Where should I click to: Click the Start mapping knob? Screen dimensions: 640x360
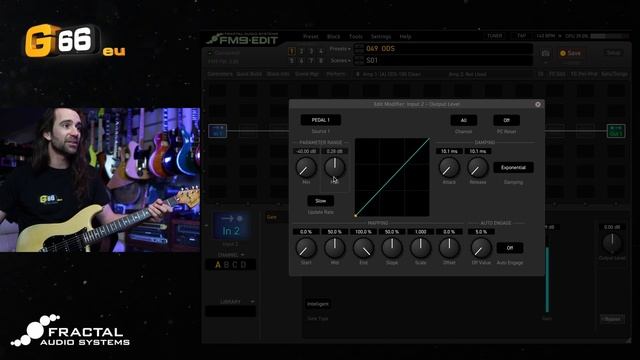[306, 248]
